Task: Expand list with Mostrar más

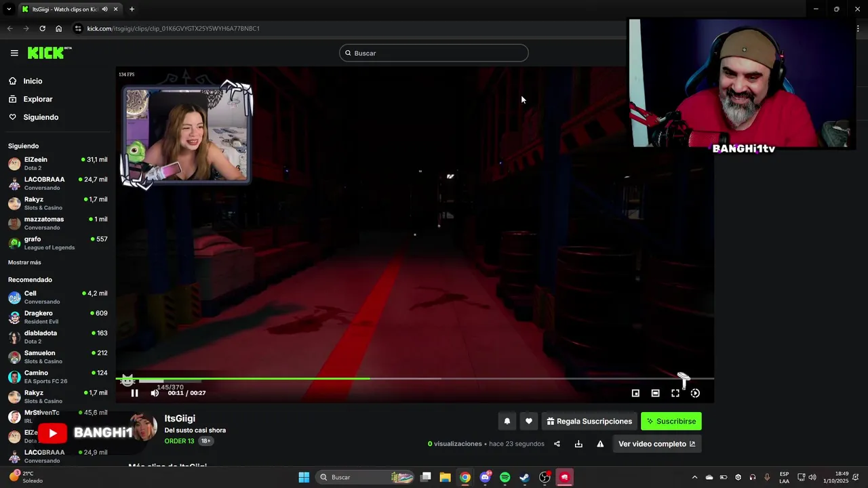Action: click(x=24, y=262)
